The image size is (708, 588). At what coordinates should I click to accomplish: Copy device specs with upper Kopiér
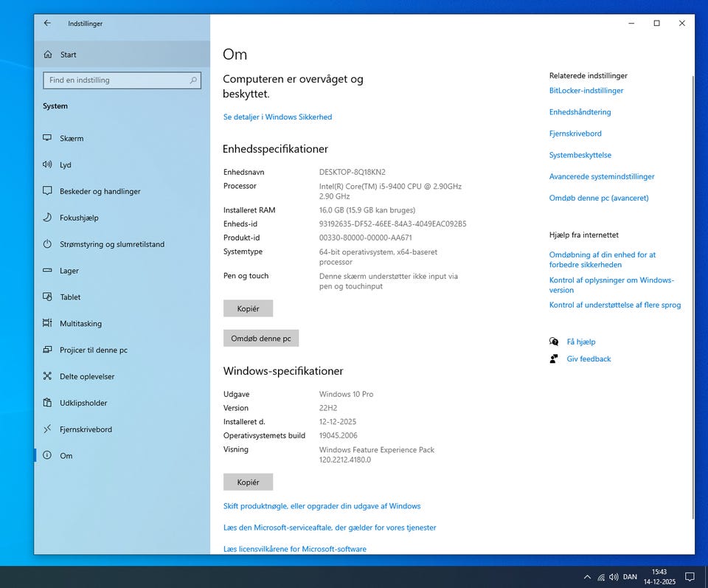[248, 308]
